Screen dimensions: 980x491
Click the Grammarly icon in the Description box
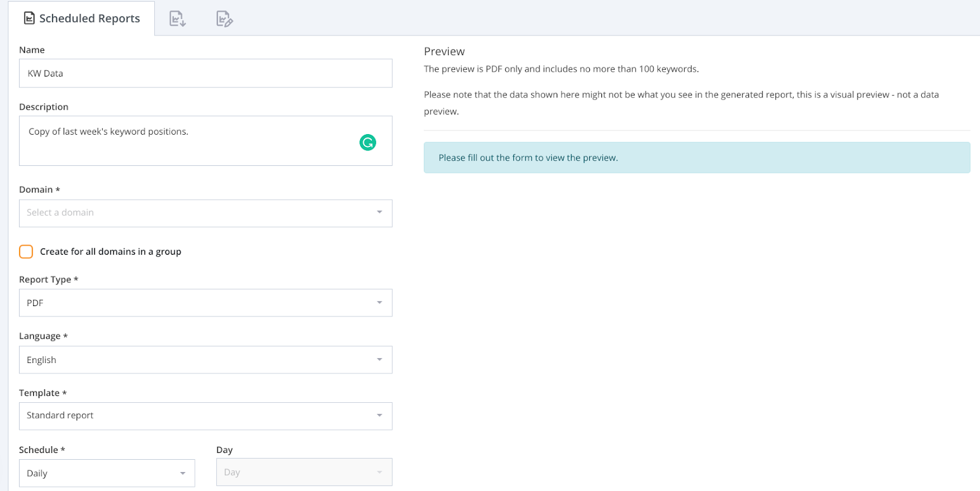pyautogui.click(x=367, y=143)
